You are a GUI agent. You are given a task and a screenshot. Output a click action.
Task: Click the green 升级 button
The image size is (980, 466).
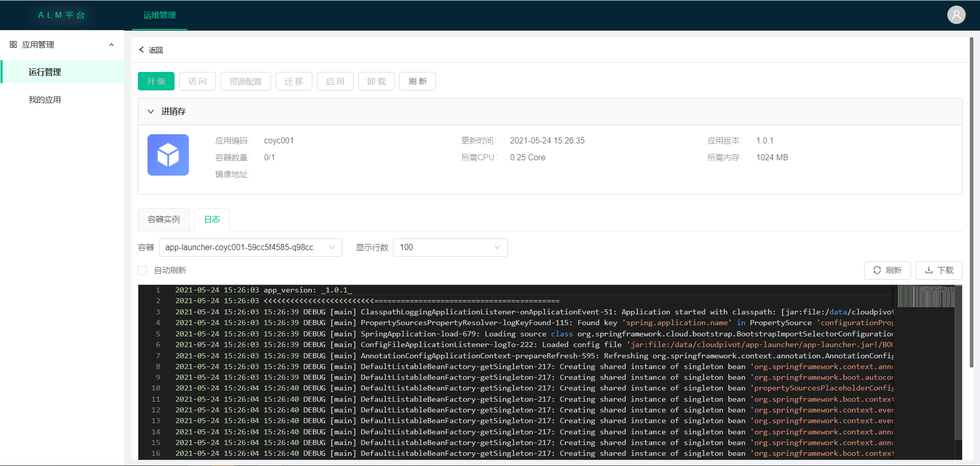156,81
